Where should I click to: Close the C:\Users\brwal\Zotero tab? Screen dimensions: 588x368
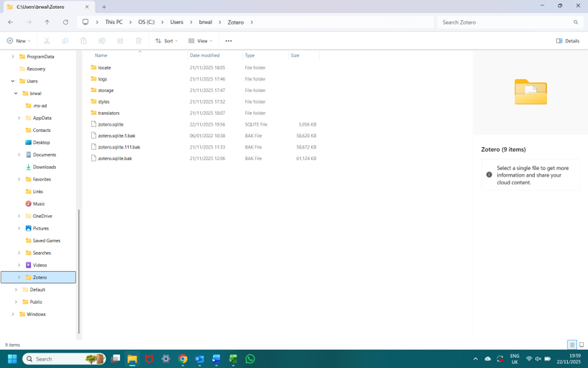click(87, 7)
